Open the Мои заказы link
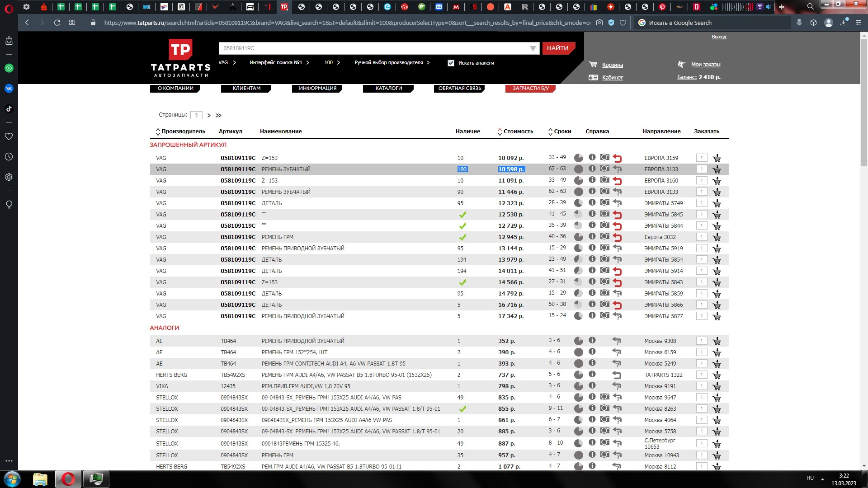Screen dimensions: 868x488 [x=706, y=65]
